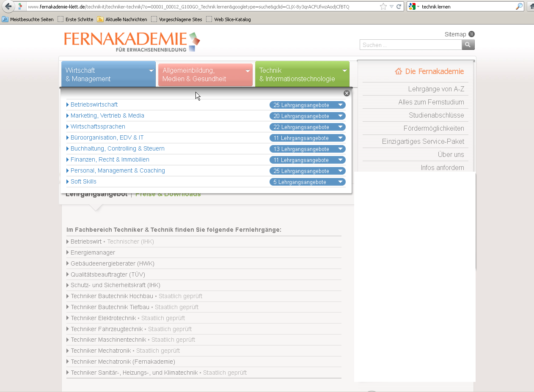Image resolution: width=534 pixels, height=392 pixels.
Task: Click the reload page icon
Action: [399, 7]
